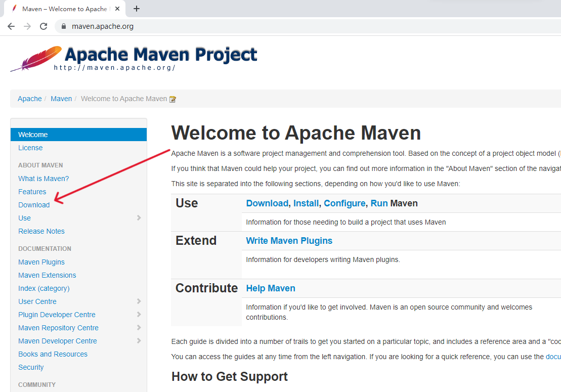Open Release Notes in the sidebar
This screenshot has width=561, height=392.
point(41,232)
